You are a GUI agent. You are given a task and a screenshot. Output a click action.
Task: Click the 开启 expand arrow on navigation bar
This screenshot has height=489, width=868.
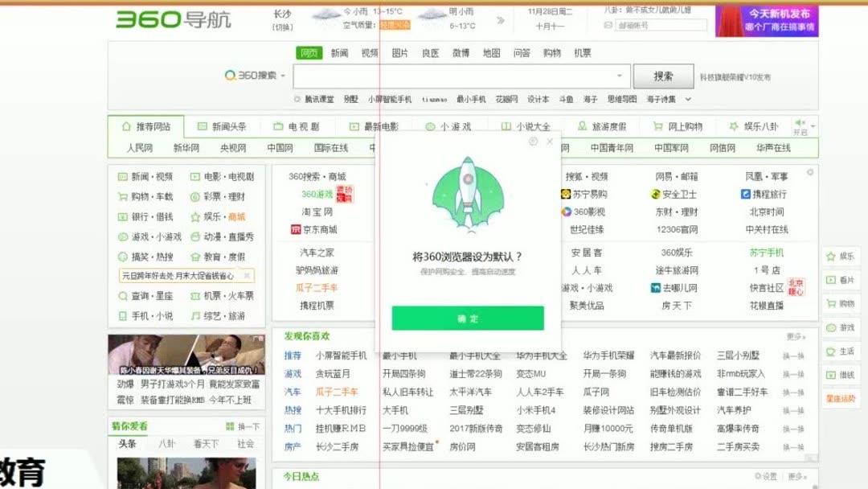pyautogui.click(x=813, y=126)
